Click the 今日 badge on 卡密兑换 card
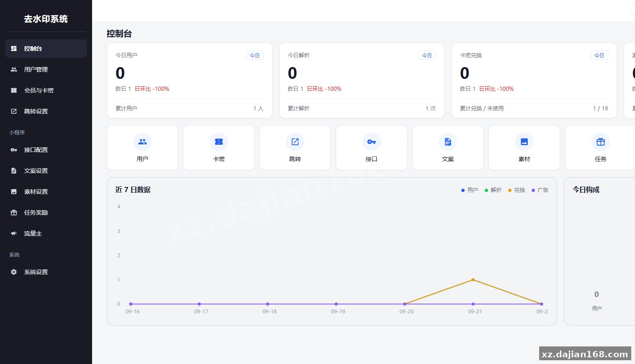635x364 pixels. [599, 55]
